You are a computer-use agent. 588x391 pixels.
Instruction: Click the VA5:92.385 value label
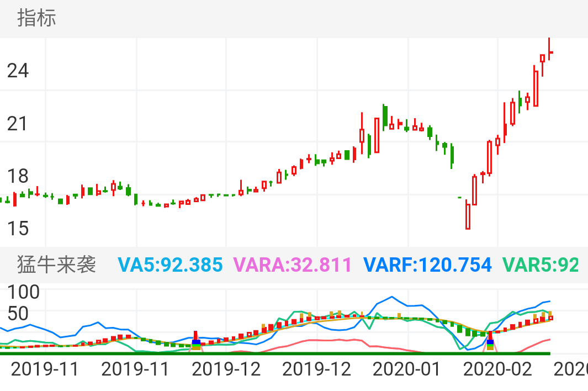pyautogui.click(x=170, y=265)
